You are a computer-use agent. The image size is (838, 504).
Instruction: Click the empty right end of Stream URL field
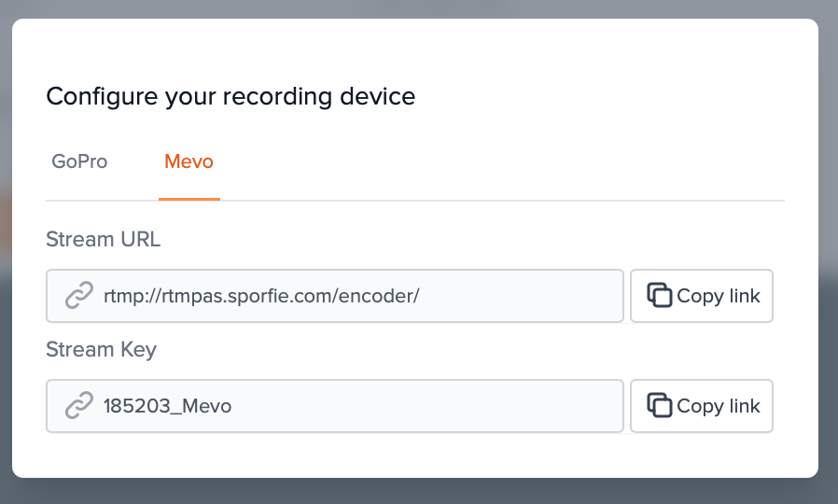560,296
